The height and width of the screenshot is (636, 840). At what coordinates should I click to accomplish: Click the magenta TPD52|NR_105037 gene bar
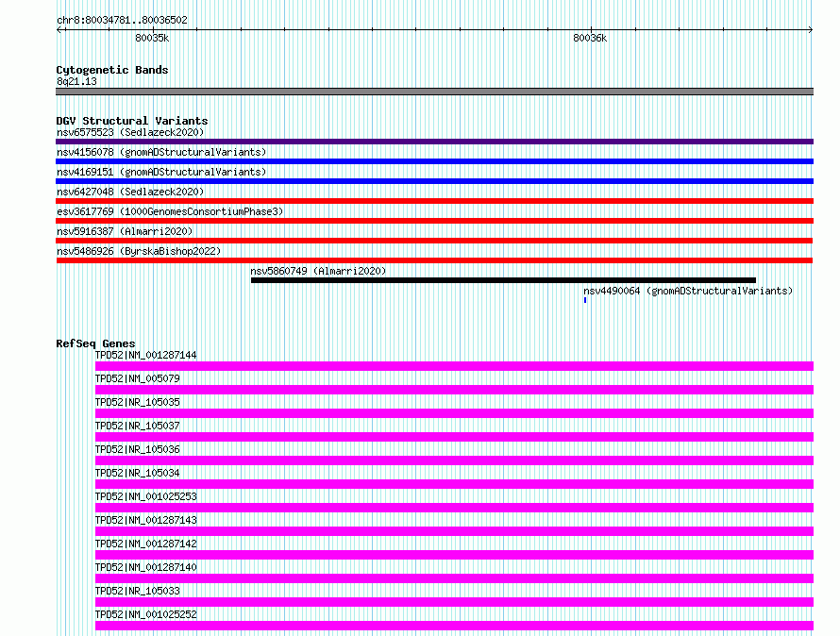tap(454, 437)
